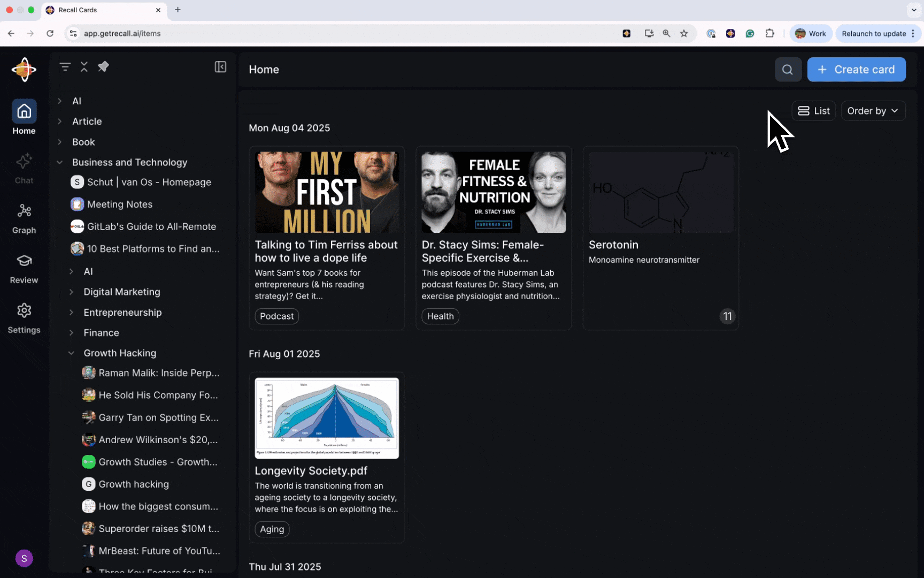
Task: Click the Aging tag
Action: (x=272, y=529)
